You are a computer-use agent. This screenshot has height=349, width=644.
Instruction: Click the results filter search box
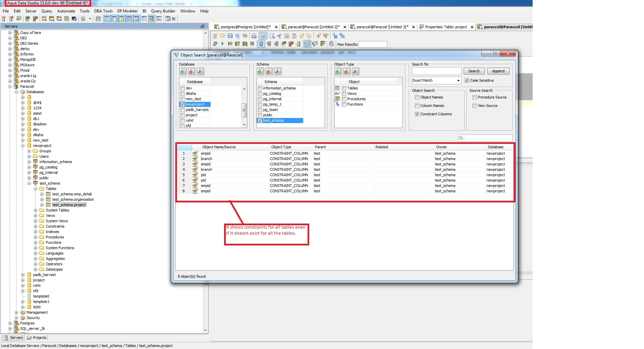(485, 138)
